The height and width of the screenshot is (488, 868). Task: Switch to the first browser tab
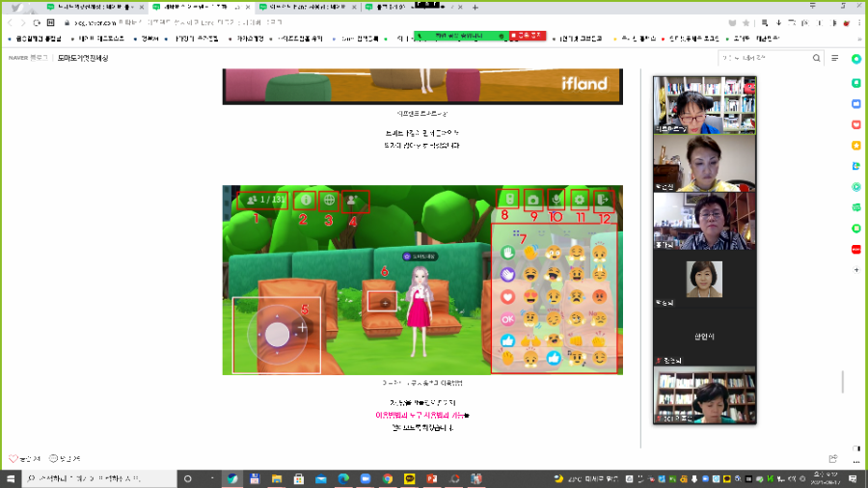(x=95, y=7)
